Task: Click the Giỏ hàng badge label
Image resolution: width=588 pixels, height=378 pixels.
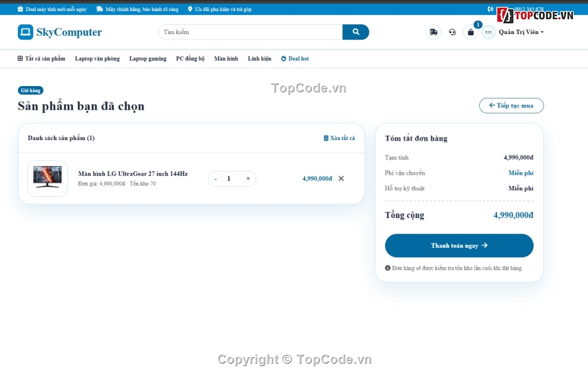Action: coord(30,90)
